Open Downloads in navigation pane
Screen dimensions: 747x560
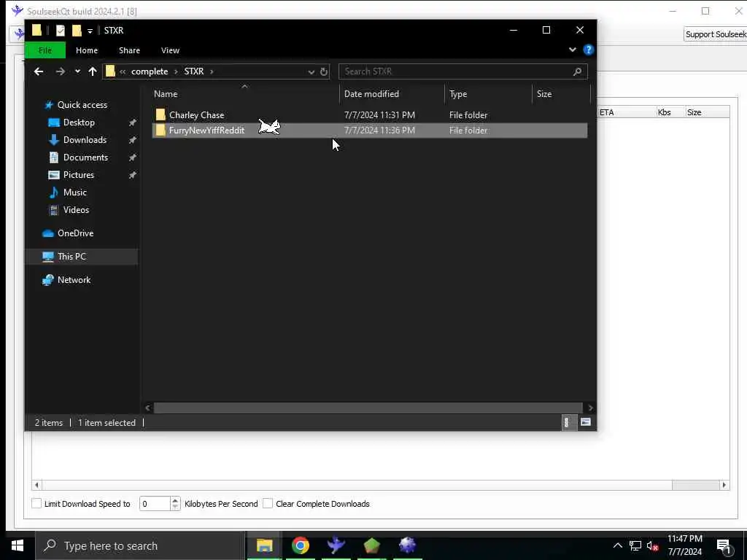tap(85, 139)
